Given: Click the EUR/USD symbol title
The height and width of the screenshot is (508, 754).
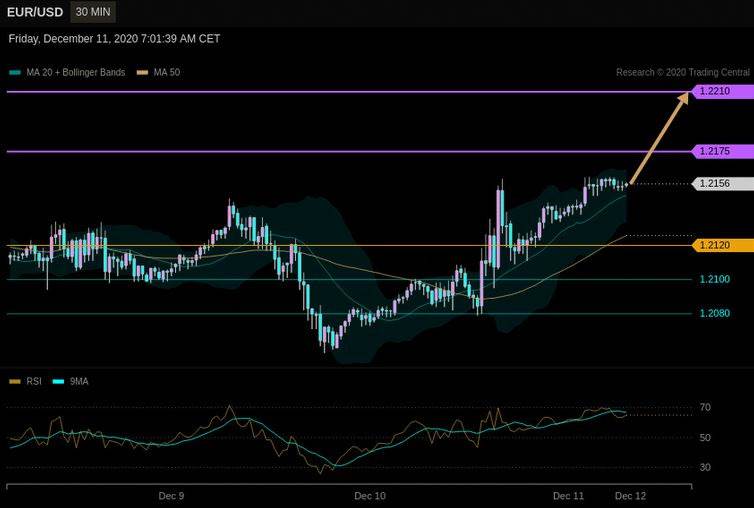Looking at the screenshot, I should click(x=35, y=12).
